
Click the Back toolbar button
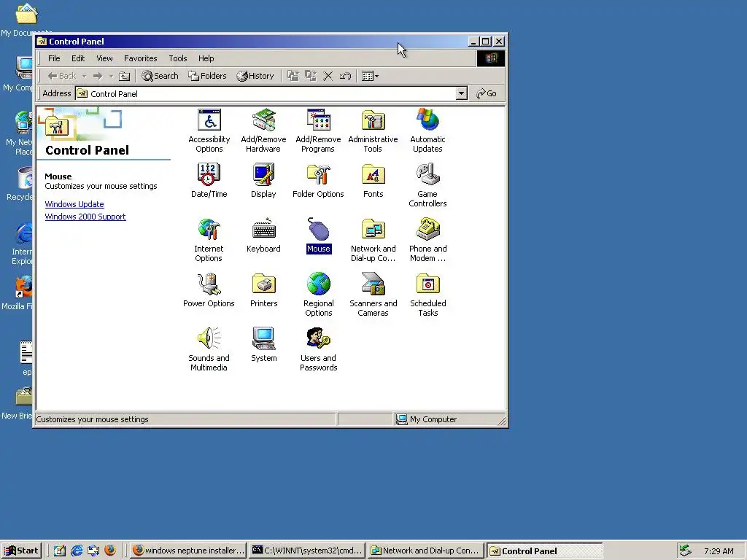62,76
